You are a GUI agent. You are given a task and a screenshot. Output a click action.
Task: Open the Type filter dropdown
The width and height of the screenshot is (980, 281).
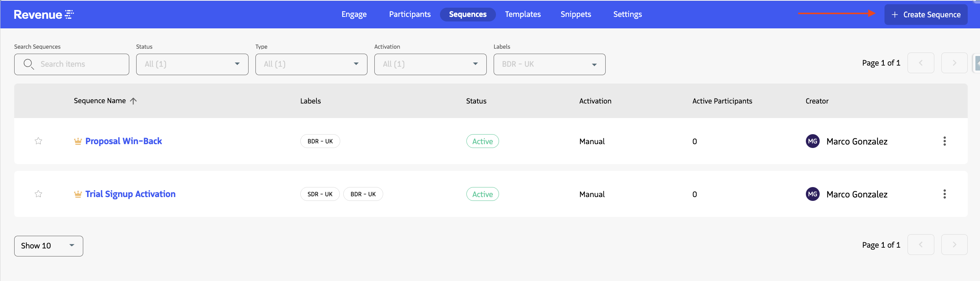coord(311,64)
